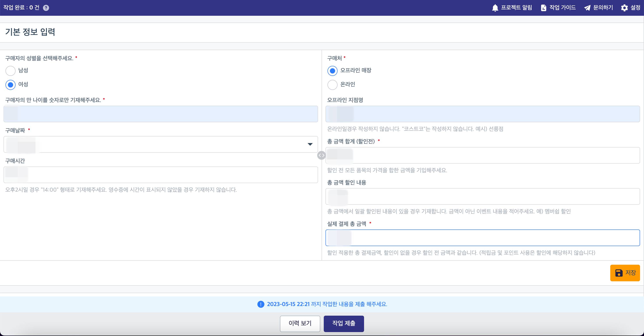
Task: Click the blue info icon near the deadline
Action: [260, 304]
